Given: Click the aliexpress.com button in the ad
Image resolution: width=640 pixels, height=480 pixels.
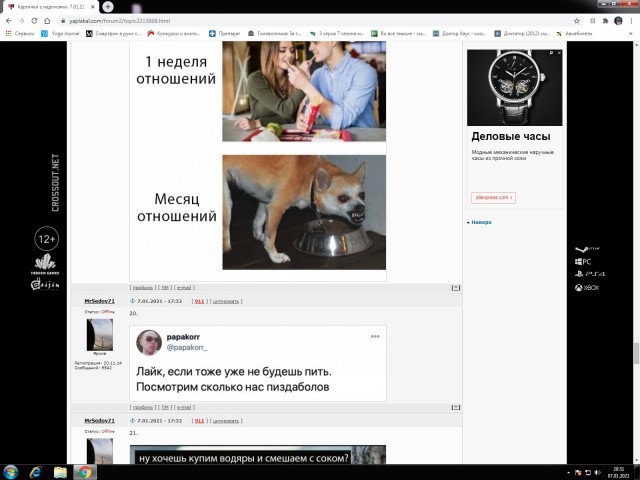Looking at the screenshot, I should (493, 198).
